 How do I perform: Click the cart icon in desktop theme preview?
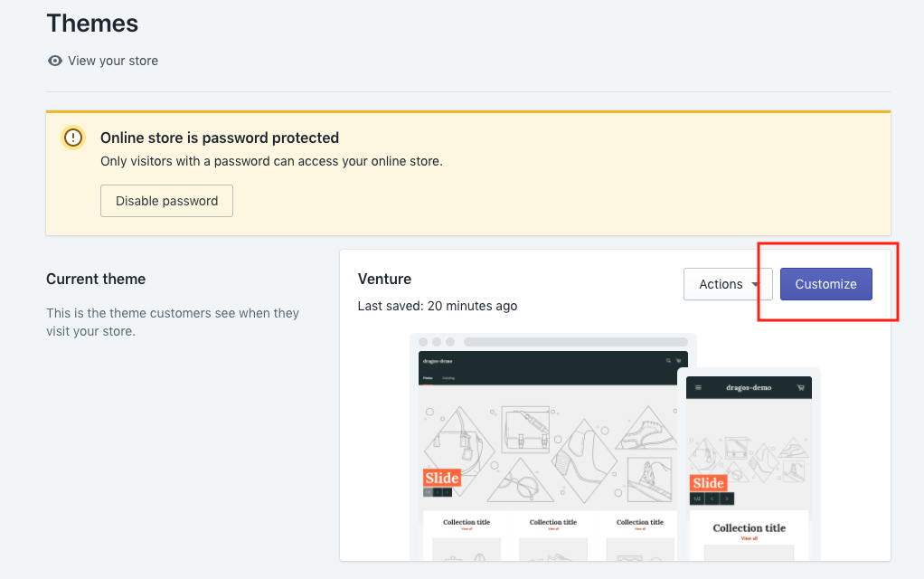coord(679,360)
